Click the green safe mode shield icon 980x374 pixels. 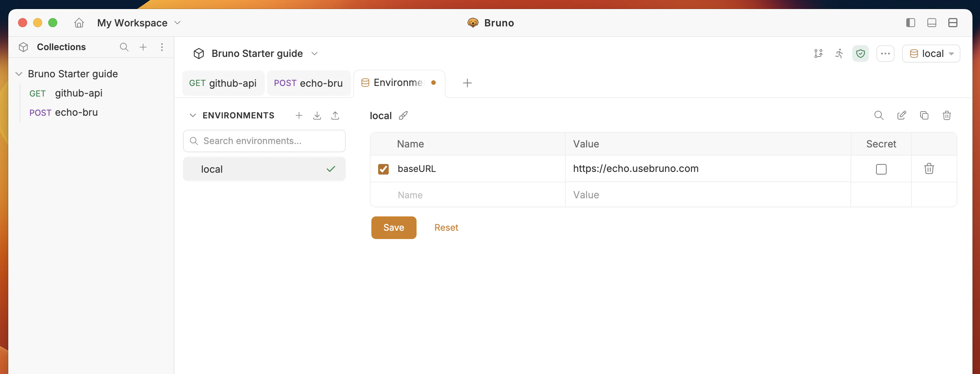[861, 53]
